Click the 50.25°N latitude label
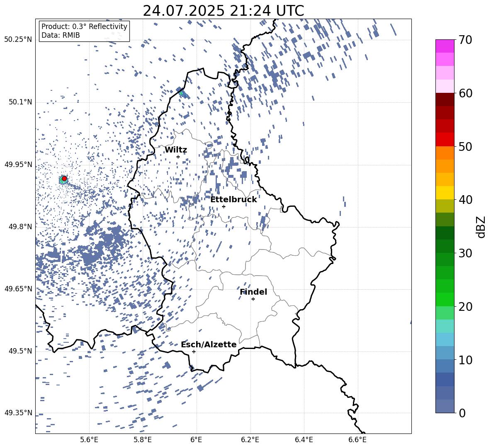This screenshot has width=491, height=448. (x=18, y=40)
